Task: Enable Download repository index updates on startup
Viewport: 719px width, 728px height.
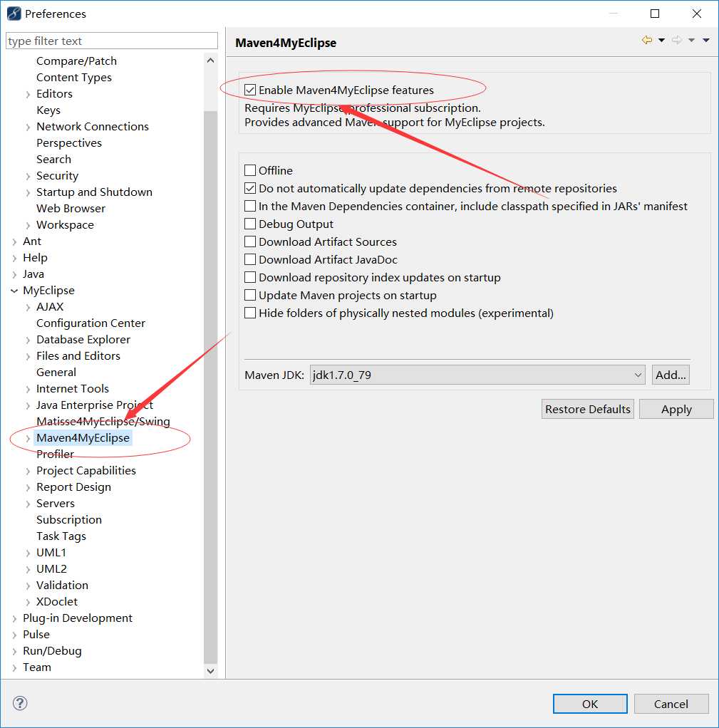Action: coord(250,277)
